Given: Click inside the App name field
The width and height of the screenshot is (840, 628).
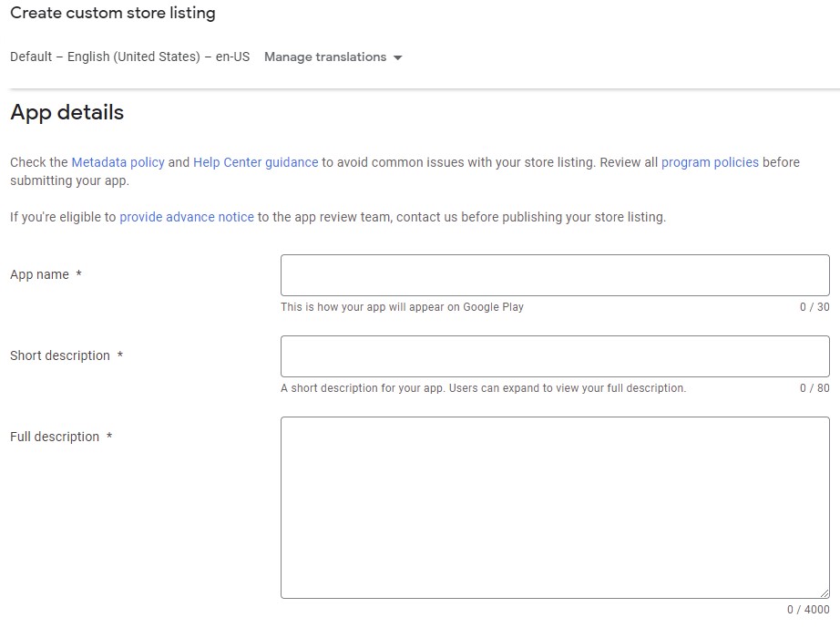Looking at the screenshot, I should (554, 275).
